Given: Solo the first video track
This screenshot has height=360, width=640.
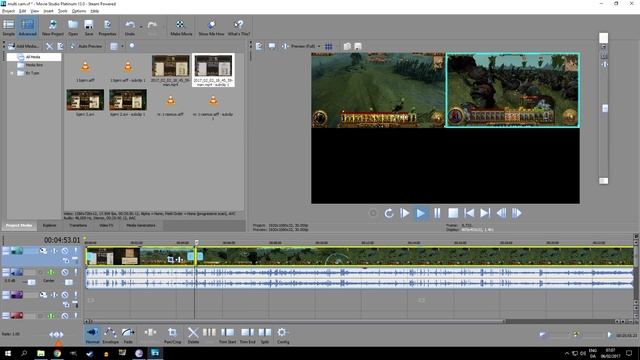Looking at the screenshot, I should tap(76, 251).
